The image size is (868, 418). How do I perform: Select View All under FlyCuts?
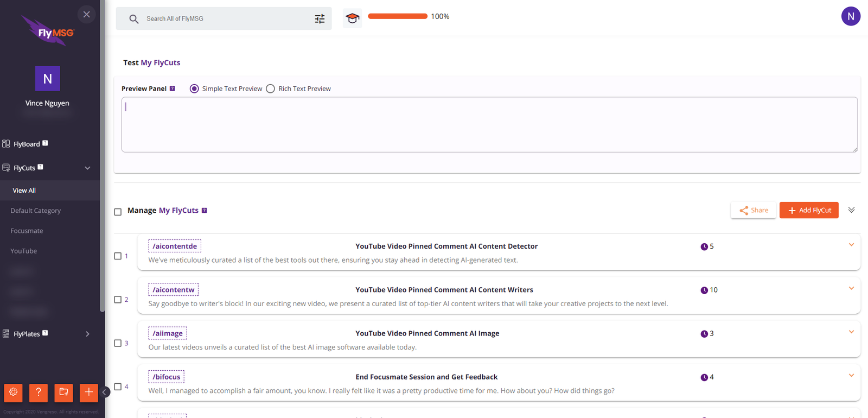pyautogui.click(x=24, y=191)
